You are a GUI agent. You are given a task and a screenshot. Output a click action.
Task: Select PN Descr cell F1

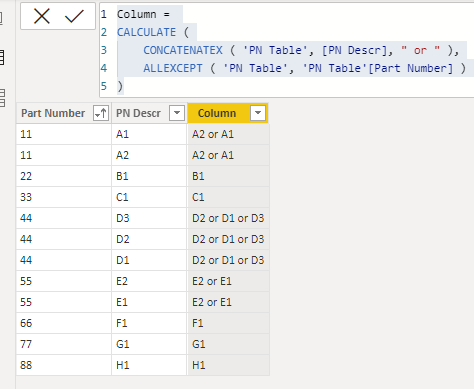click(x=149, y=323)
